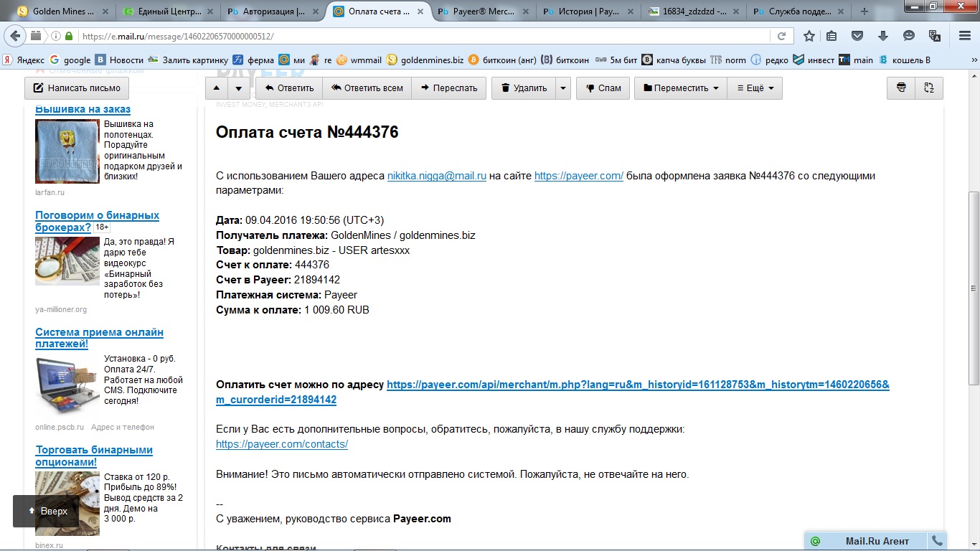Bookmark this page with star icon
This screenshot has width=980, height=551.
pyautogui.click(x=809, y=36)
